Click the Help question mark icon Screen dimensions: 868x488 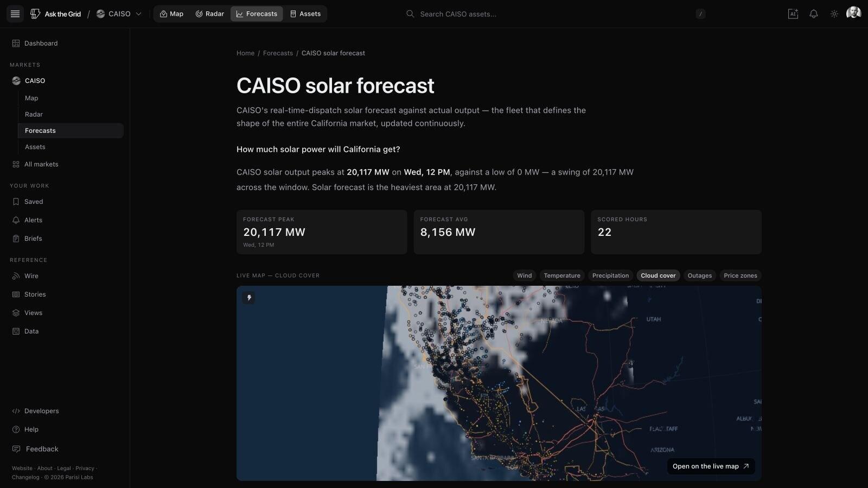pos(16,429)
